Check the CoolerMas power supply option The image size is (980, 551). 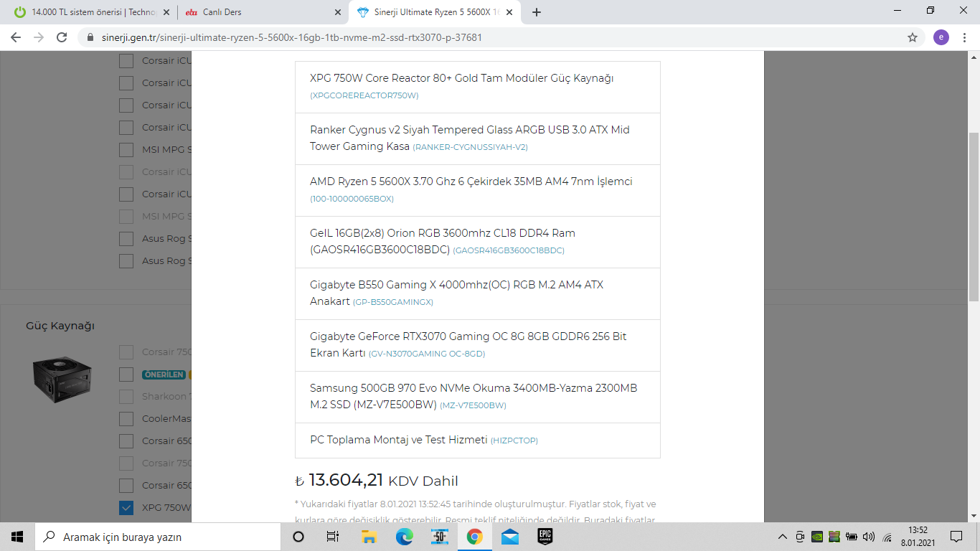point(126,419)
